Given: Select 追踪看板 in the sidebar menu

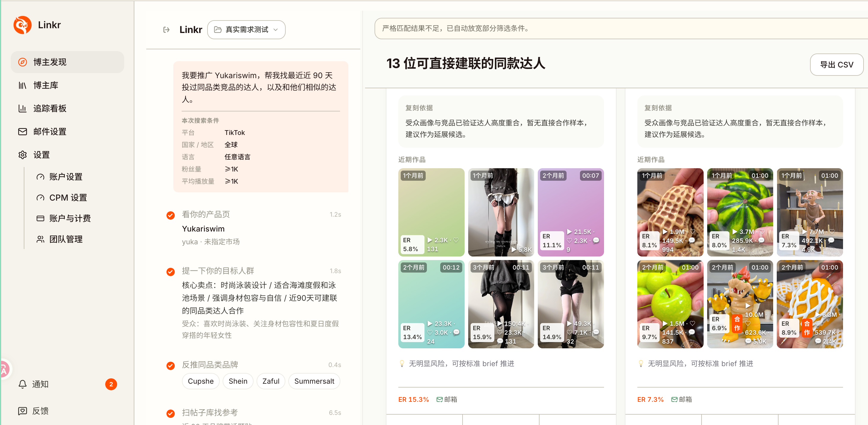Looking at the screenshot, I should [67, 108].
